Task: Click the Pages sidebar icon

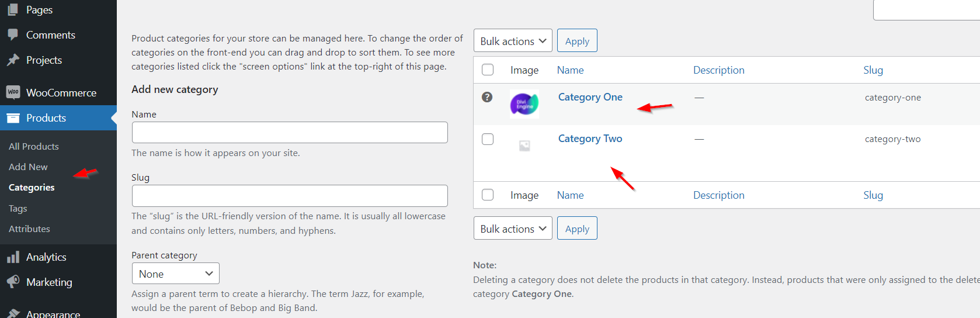Action: pyautogui.click(x=13, y=9)
